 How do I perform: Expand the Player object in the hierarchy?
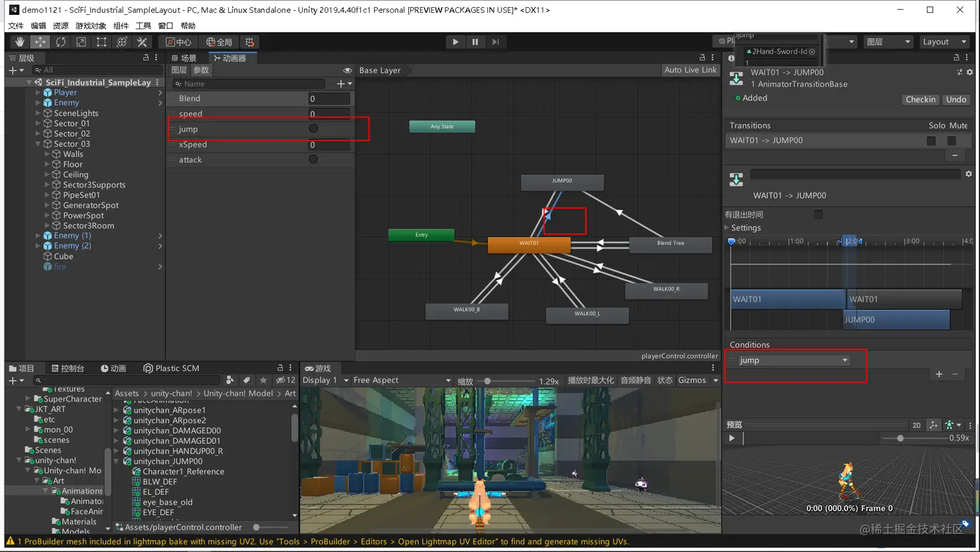pyautogui.click(x=38, y=93)
